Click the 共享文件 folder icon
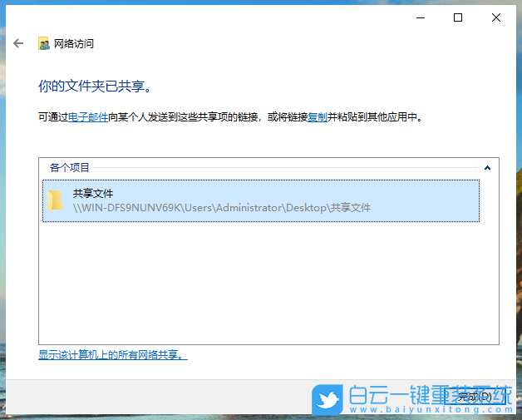This screenshot has height=420, width=522. point(55,200)
